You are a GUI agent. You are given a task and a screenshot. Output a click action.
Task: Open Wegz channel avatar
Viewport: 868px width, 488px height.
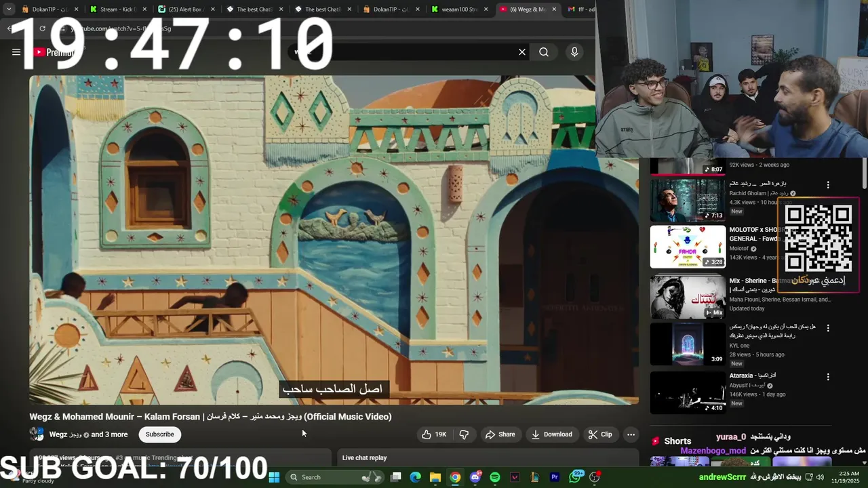pos(37,434)
